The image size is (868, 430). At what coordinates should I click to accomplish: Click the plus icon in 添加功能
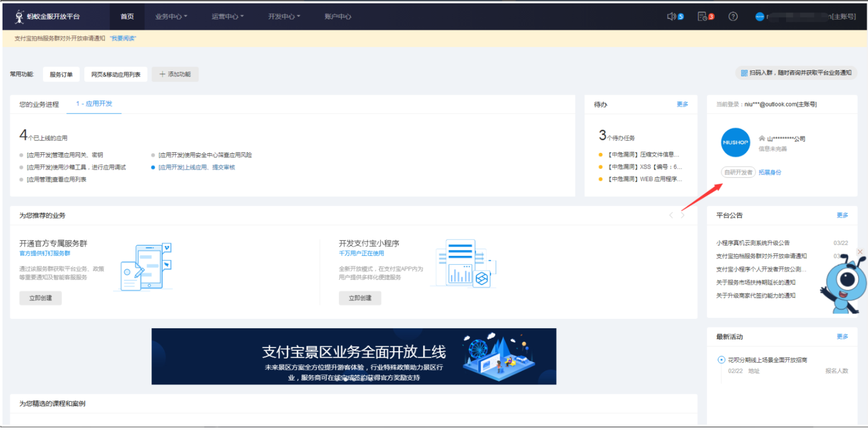[x=162, y=74]
